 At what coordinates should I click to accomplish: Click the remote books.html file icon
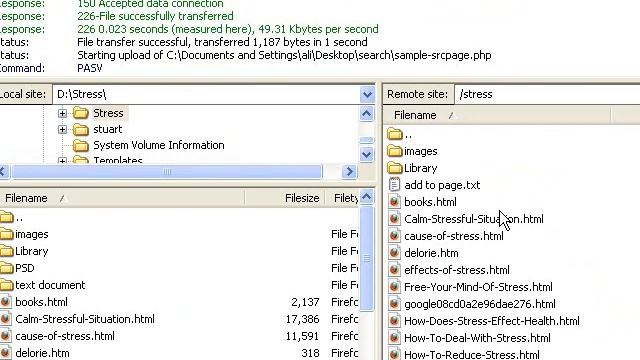(394, 202)
